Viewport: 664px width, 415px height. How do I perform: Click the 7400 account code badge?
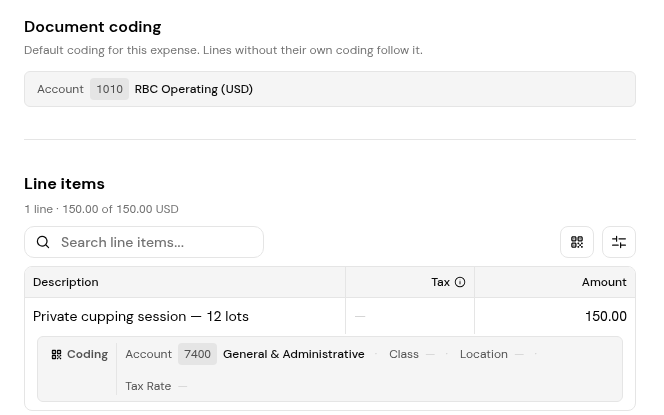point(197,354)
